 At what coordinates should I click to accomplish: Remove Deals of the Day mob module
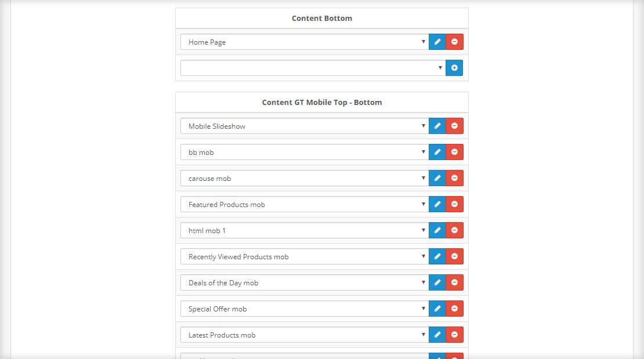coord(455,282)
